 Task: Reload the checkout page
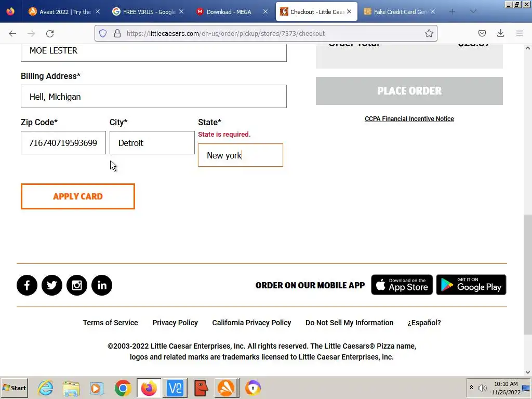tap(50, 33)
